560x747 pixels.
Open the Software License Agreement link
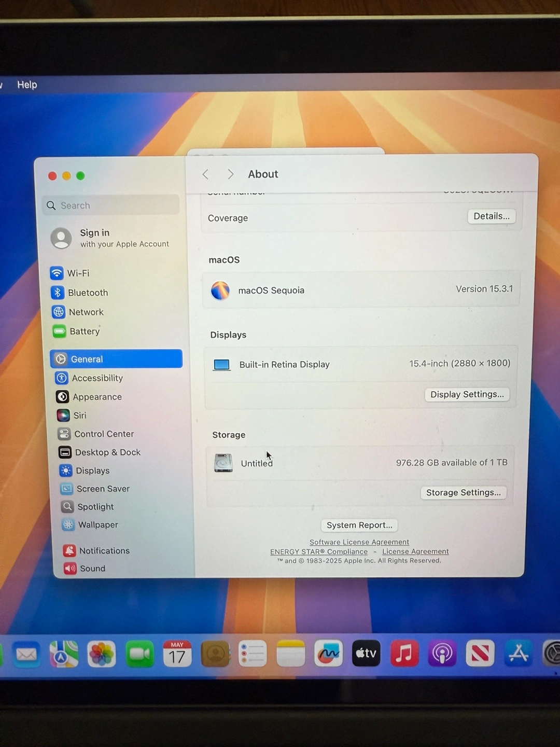pos(359,542)
